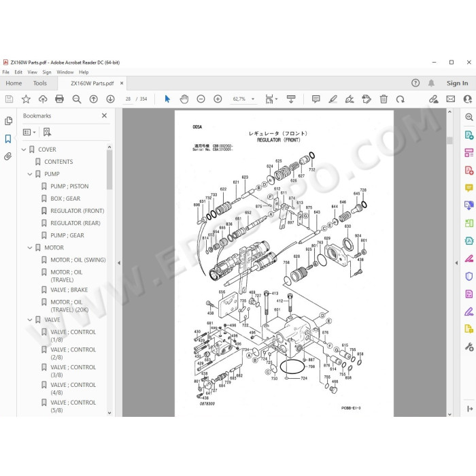Add to starred with the star icon
Screen dimensions: 476x476
tap(26, 99)
